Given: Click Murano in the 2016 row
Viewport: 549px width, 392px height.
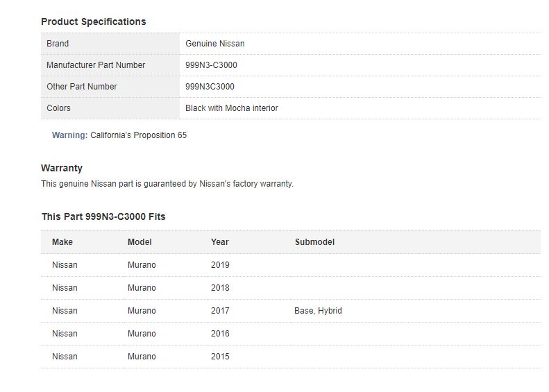Looking at the screenshot, I should (142, 334).
